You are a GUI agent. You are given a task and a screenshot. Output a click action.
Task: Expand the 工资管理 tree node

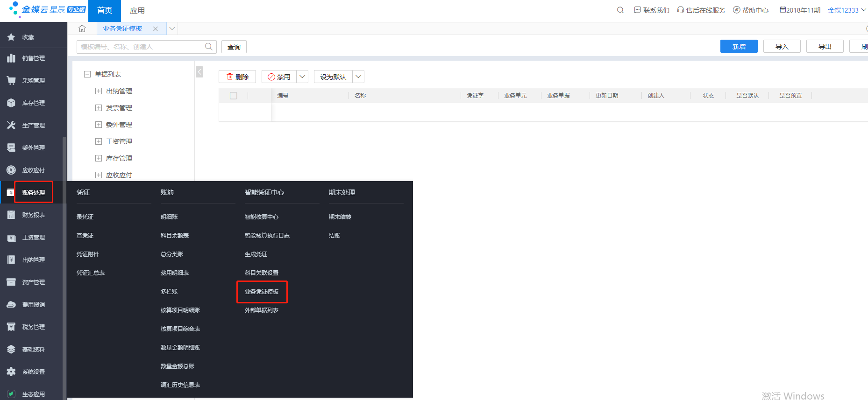tap(99, 141)
